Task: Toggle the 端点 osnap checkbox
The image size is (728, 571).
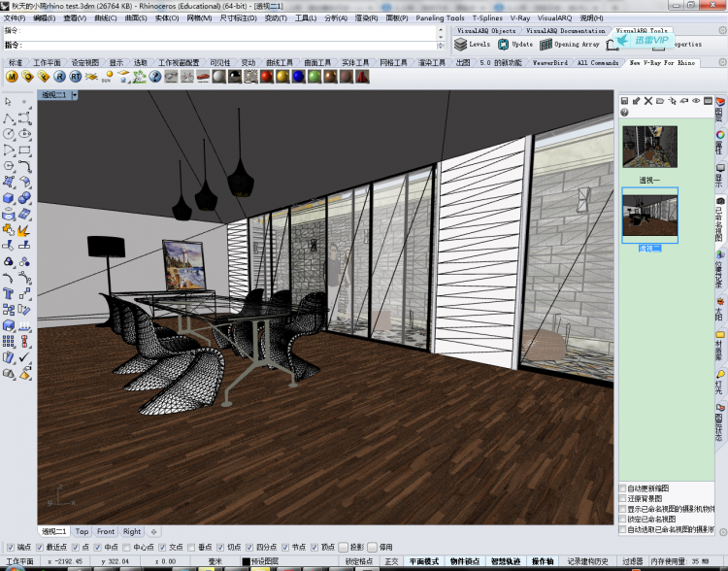Action: click(11, 547)
